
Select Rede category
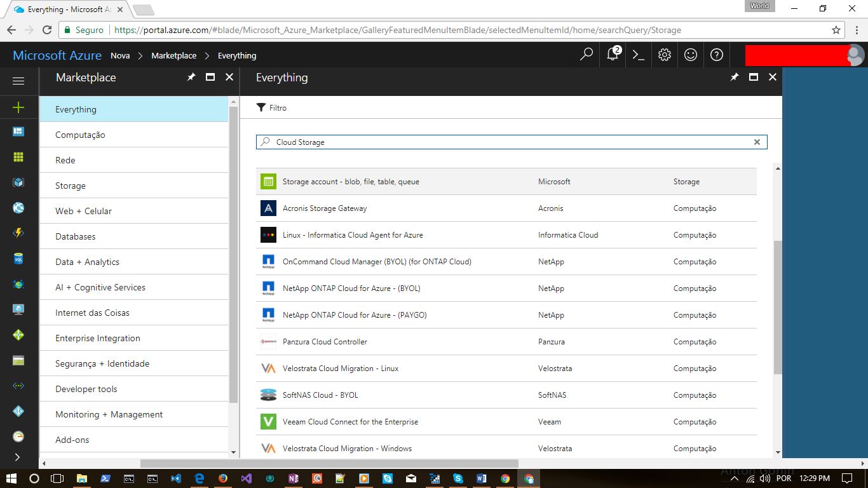coord(133,160)
